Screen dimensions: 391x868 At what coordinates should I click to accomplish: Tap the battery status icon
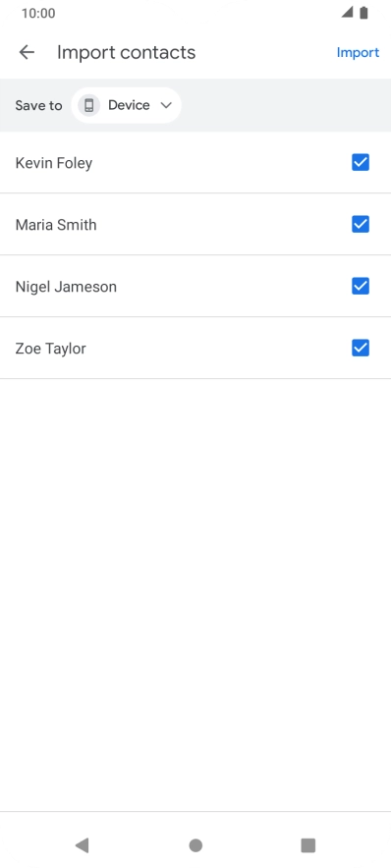coord(363,13)
